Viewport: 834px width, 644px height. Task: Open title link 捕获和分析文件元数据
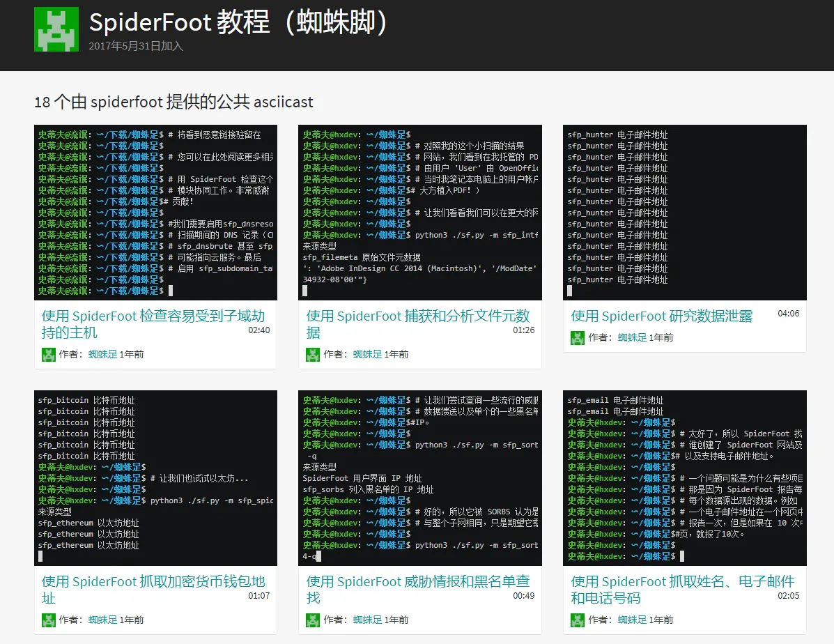pyautogui.click(x=417, y=324)
